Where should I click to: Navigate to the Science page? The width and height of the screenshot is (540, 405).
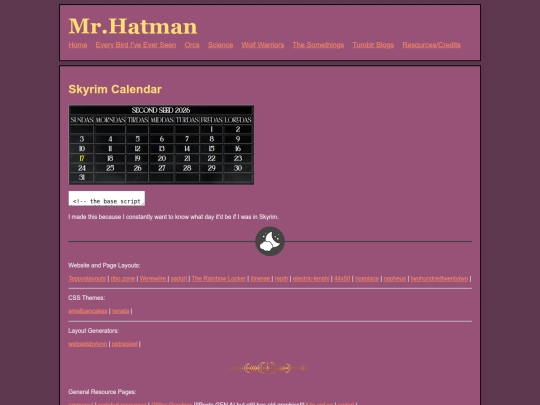pos(220,45)
